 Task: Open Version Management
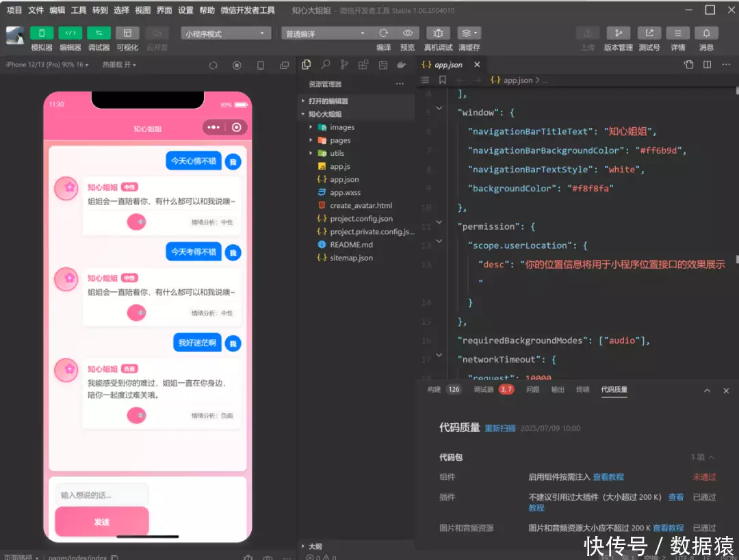coord(619,33)
